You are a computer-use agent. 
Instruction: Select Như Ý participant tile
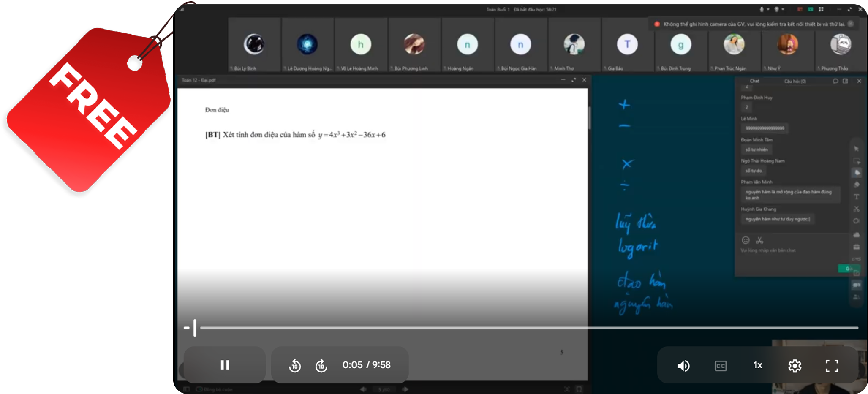point(788,45)
